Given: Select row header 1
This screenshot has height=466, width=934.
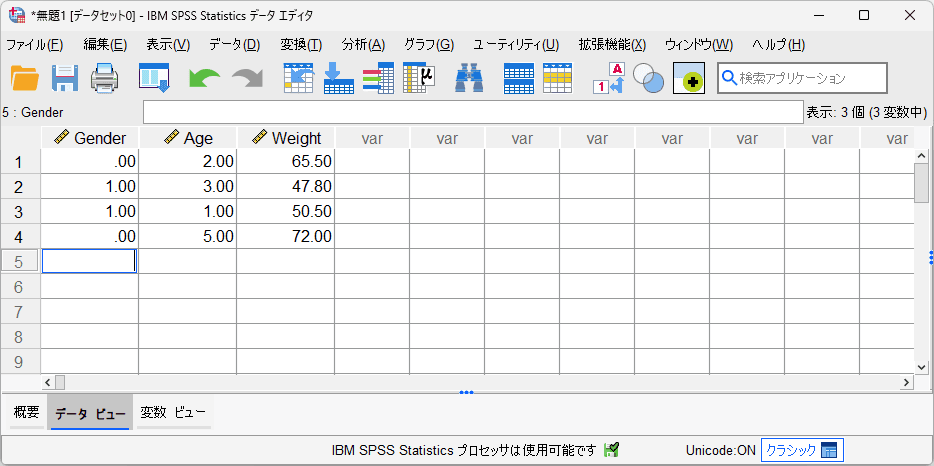Looking at the screenshot, I should [20, 161].
